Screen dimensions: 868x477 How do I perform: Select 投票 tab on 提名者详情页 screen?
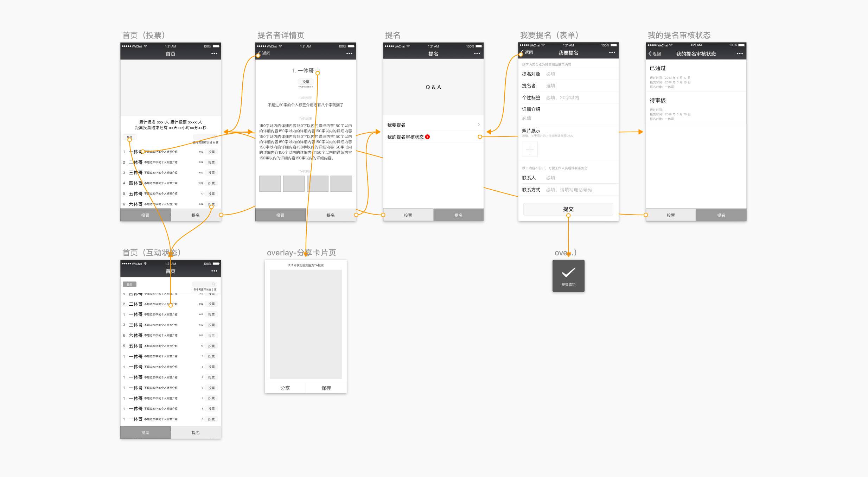tap(280, 215)
